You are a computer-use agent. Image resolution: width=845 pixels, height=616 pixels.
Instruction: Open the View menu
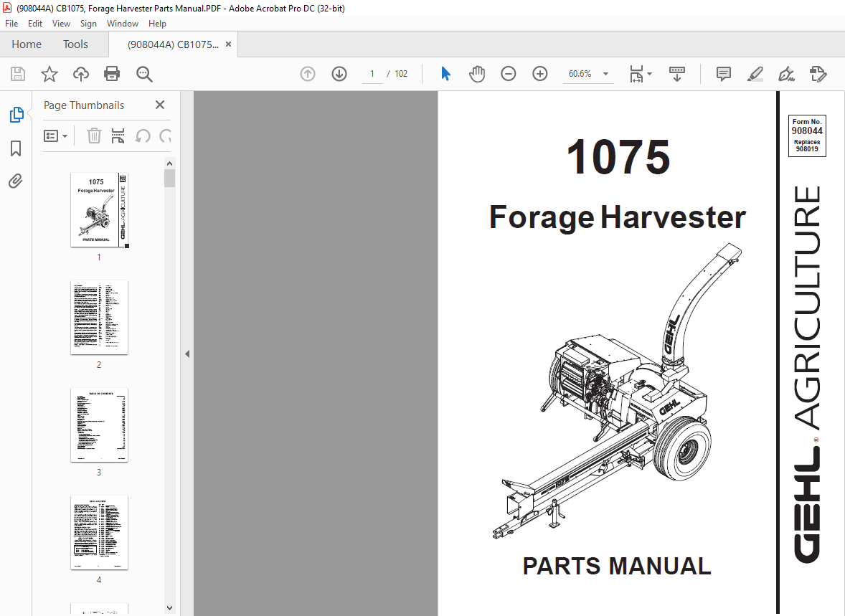click(x=61, y=24)
